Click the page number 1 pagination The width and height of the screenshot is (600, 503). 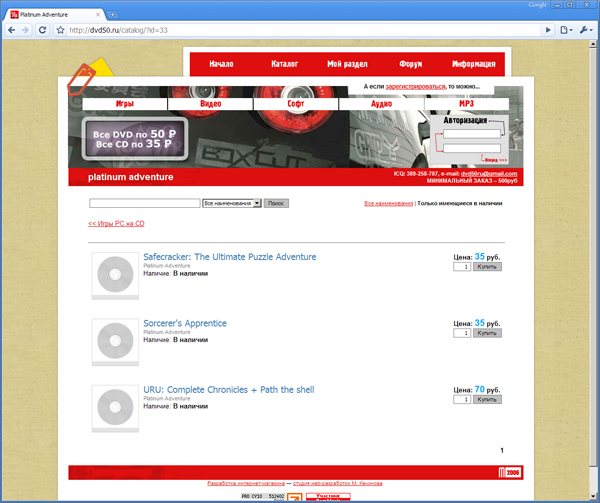502,450
